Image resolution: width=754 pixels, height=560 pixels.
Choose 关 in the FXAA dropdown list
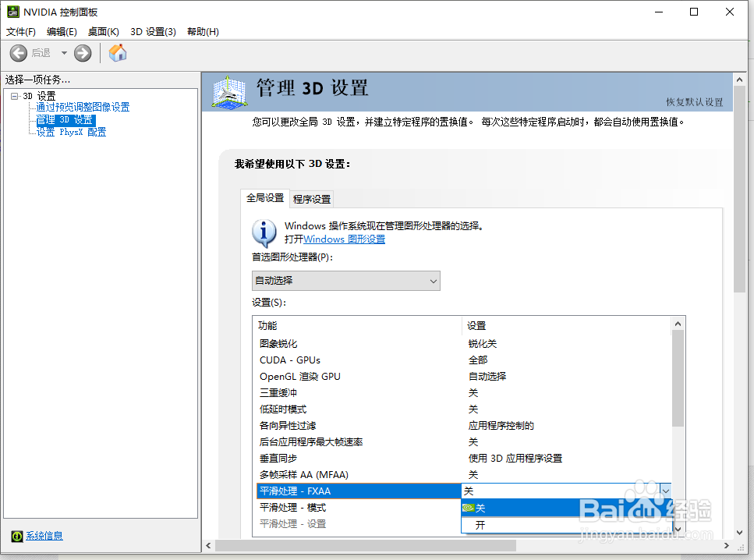(566, 508)
